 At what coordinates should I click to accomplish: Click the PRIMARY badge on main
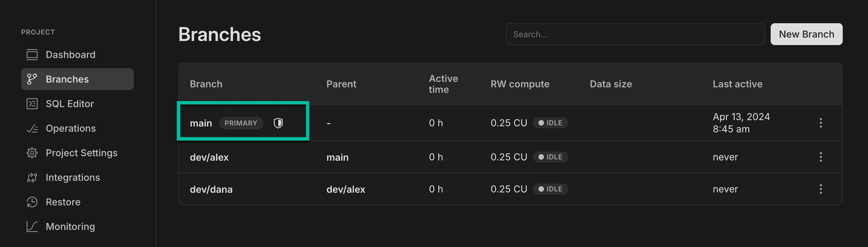(x=241, y=123)
